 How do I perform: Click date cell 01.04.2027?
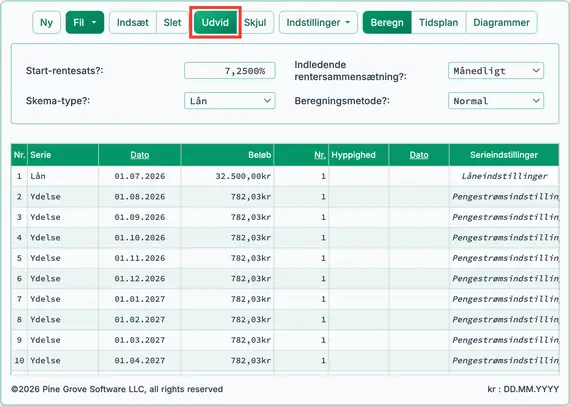140,361
